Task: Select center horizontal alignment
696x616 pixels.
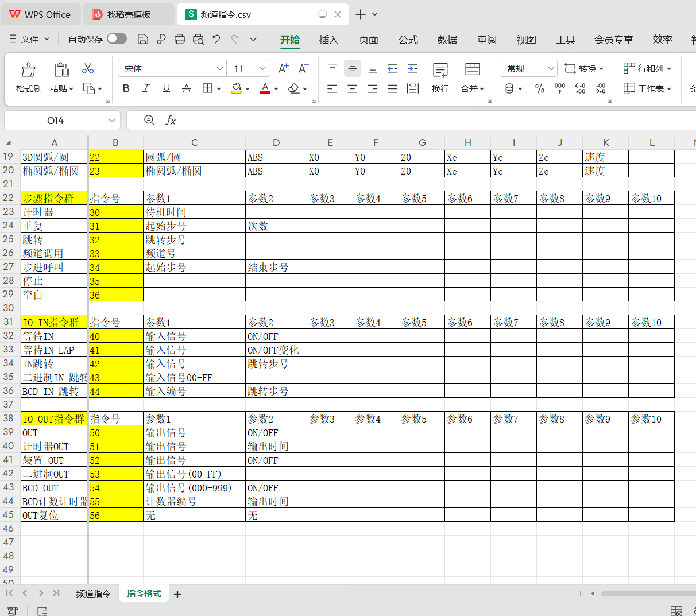Action: 352,88
